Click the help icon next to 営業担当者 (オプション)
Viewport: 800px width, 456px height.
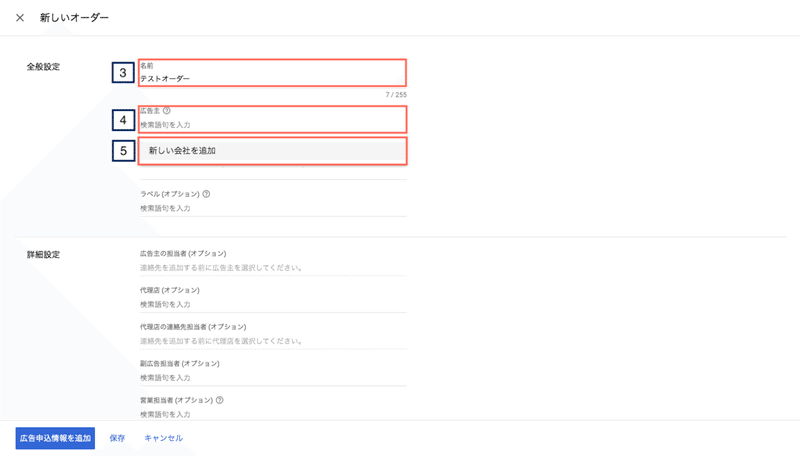(x=219, y=400)
